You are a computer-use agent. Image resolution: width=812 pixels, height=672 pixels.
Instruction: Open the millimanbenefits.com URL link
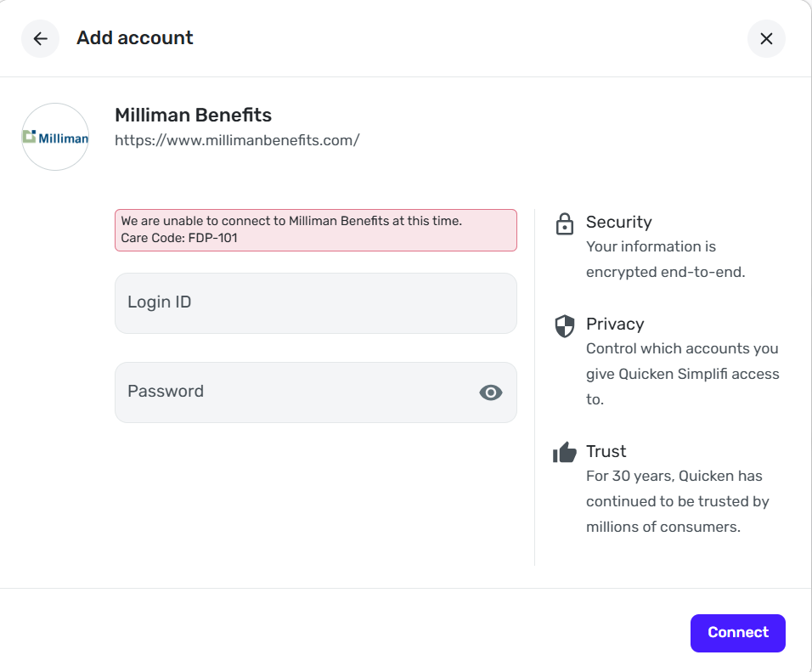click(x=237, y=140)
